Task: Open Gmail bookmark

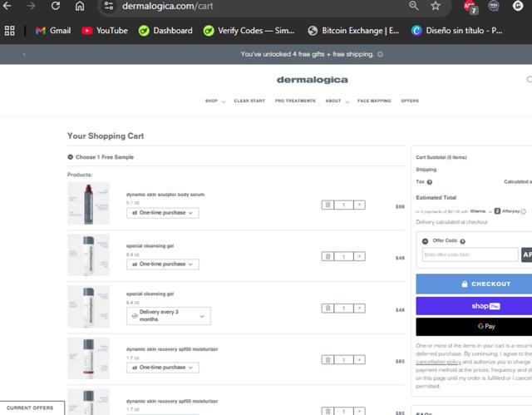Action: click(x=53, y=31)
